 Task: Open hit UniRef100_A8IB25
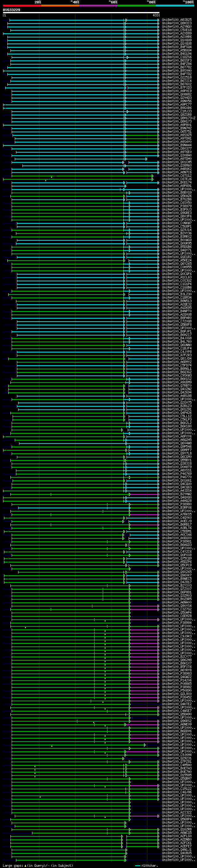(x=177, y=20)
